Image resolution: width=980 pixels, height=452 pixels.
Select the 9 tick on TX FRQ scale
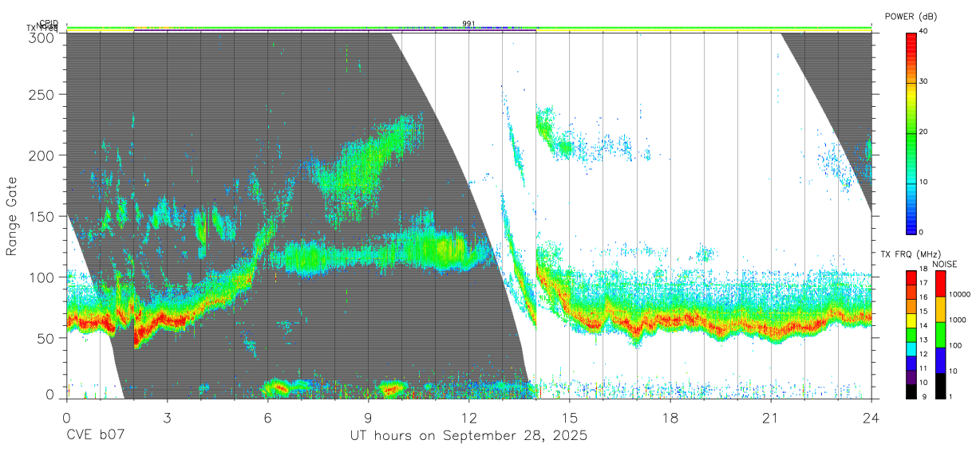pyautogui.click(x=923, y=398)
